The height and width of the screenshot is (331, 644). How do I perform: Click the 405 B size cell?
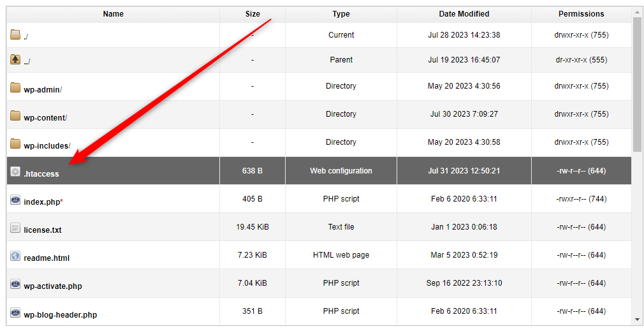[x=252, y=199]
